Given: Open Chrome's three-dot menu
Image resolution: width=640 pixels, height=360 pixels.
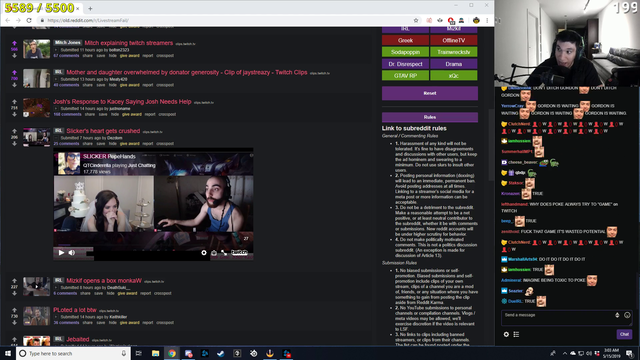Looking at the screenshot, I should click(487, 20).
